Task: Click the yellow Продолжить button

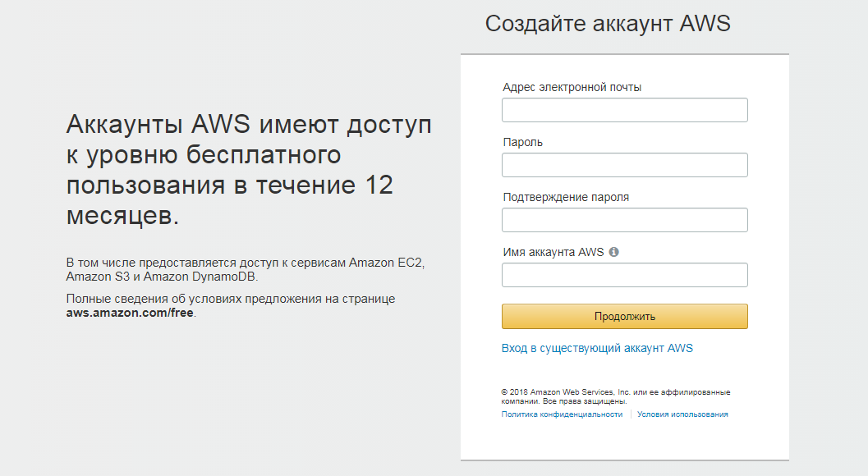Action: point(624,316)
